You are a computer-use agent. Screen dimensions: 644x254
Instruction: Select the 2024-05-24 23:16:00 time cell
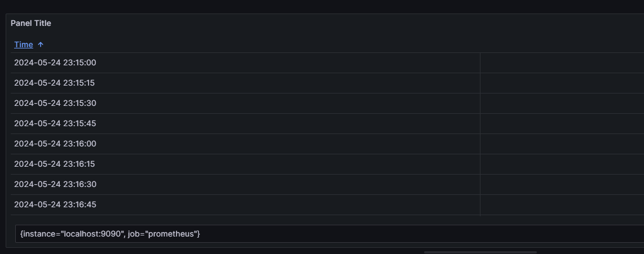click(x=55, y=144)
